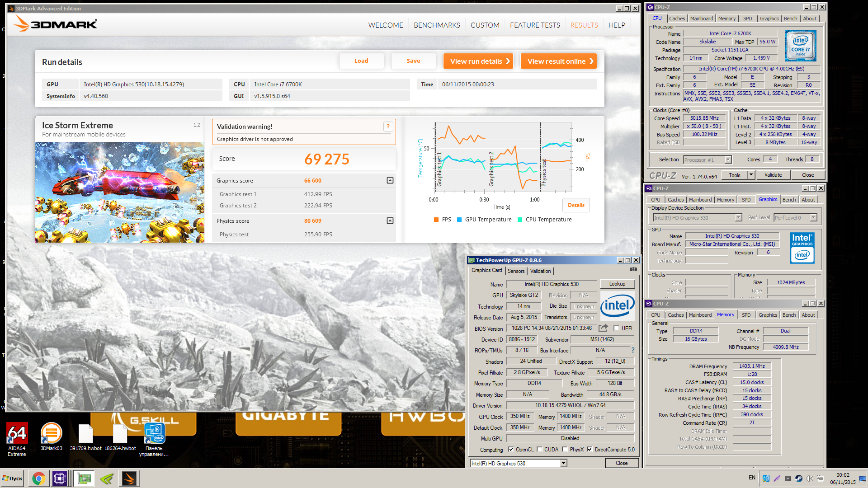Toggle the OpenCL checkbox
Image resolution: width=868 pixels, height=488 pixels.
[x=511, y=450]
